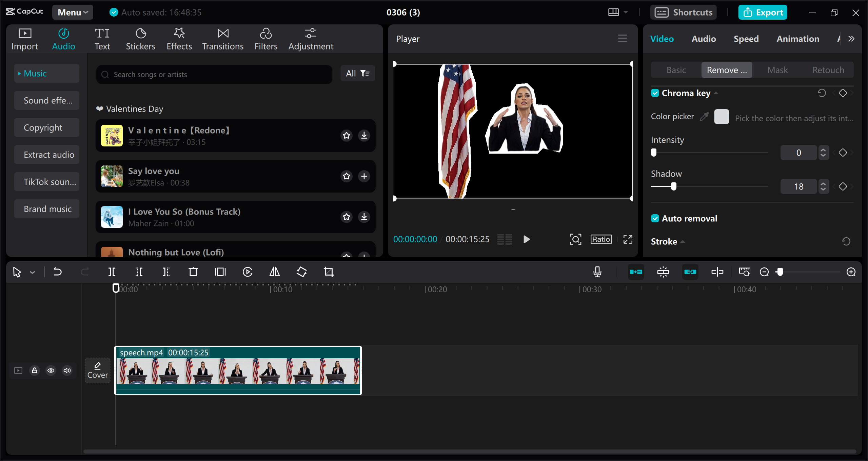Mirror the clip with the flip icon
The height and width of the screenshot is (461, 868).
coord(274,272)
